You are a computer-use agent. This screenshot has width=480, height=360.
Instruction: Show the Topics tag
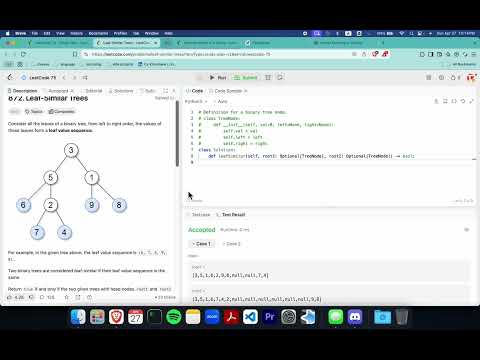[x=34, y=111]
